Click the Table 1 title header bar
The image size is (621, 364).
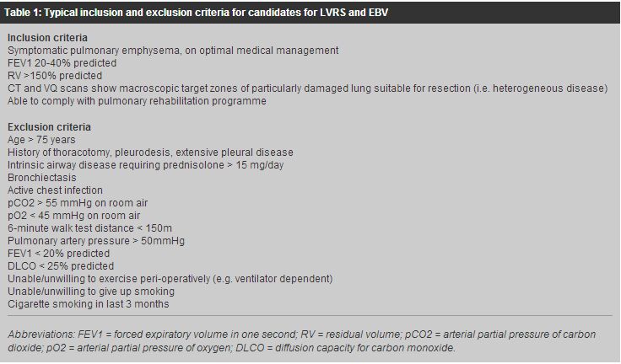pos(310,13)
